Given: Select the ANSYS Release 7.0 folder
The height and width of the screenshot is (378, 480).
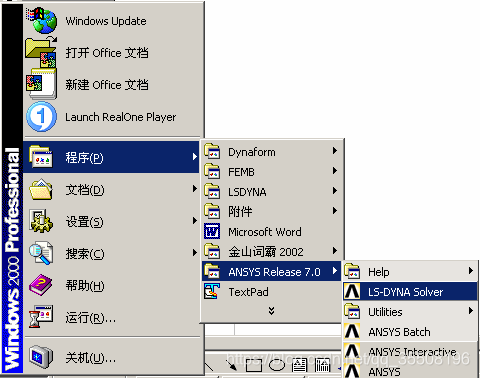Looking at the screenshot, I should [271, 272].
